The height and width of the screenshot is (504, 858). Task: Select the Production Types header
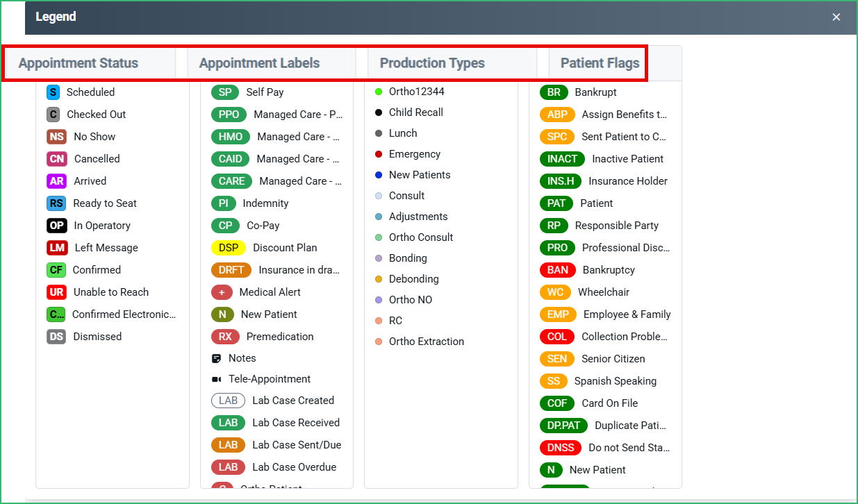(432, 63)
